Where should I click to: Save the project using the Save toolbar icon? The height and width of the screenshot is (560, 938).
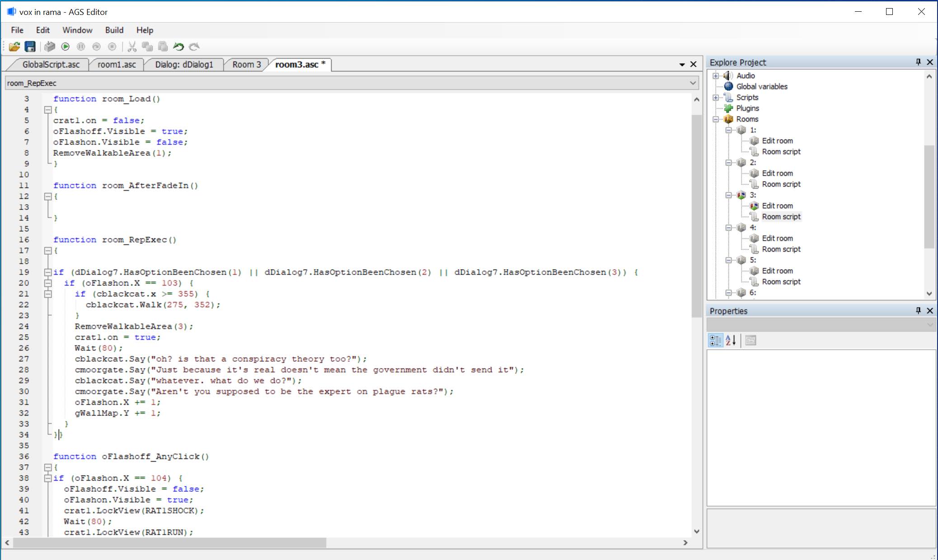(x=30, y=47)
